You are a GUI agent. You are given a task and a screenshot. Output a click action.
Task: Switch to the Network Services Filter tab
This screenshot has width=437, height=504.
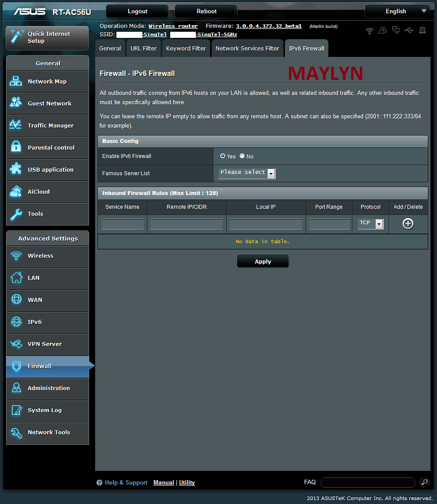tap(247, 48)
